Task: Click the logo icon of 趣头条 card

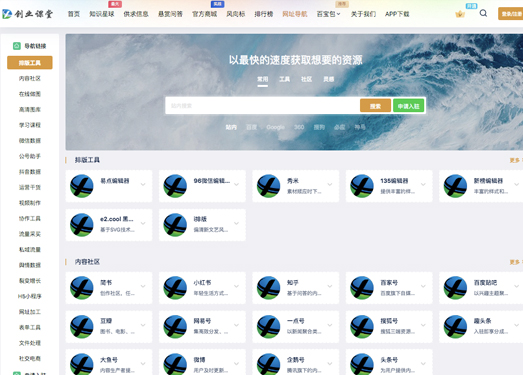Action: point(455,327)
